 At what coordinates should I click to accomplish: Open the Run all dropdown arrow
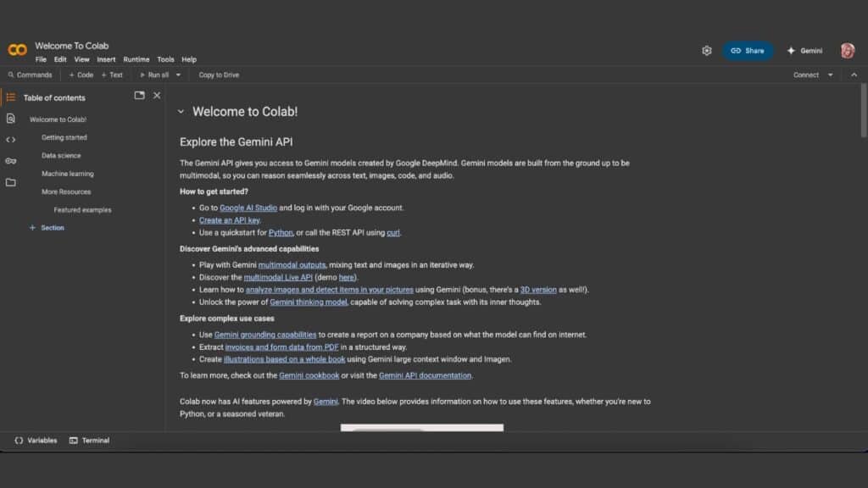(x=178, y=75)
